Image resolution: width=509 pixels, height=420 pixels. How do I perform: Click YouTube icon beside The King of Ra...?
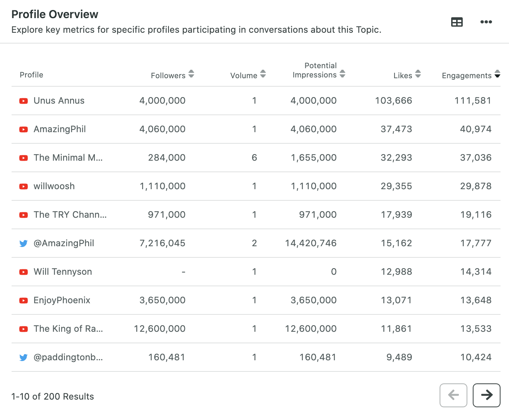coord(24,329)
